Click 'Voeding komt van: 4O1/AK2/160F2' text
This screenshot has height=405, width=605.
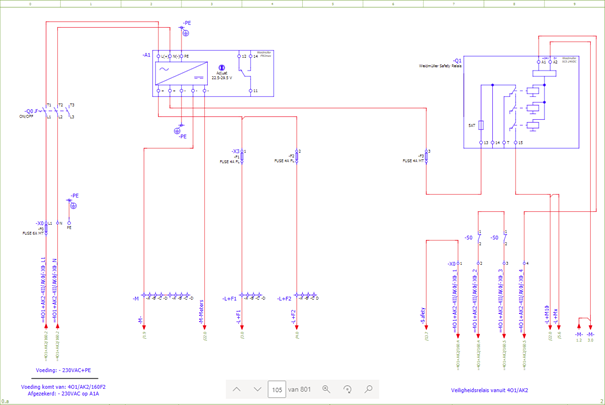63,385
